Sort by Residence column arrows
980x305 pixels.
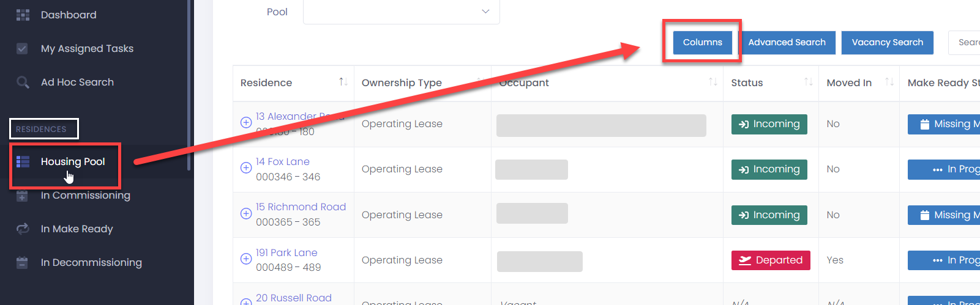(343, 82)
